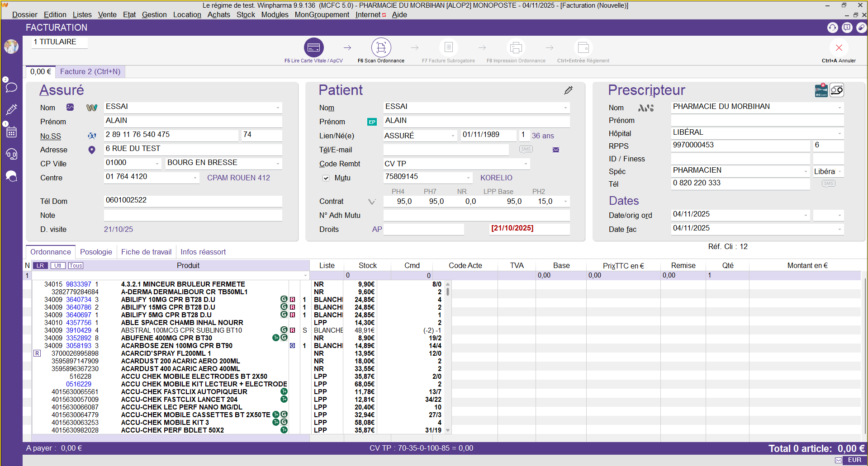The height and width of the screenshot is (466, 868).
Task: Click the window-stack helper icon in header
Action: tap(847, 28)
